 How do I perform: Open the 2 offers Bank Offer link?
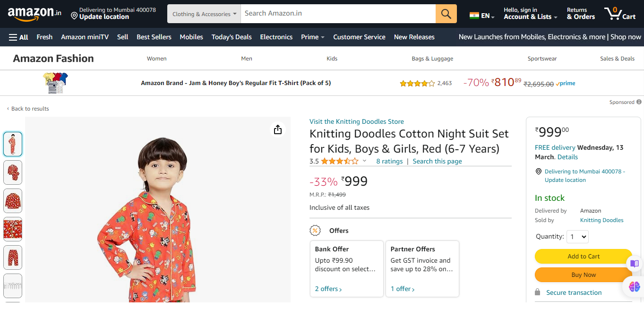[x=328, y=289]
